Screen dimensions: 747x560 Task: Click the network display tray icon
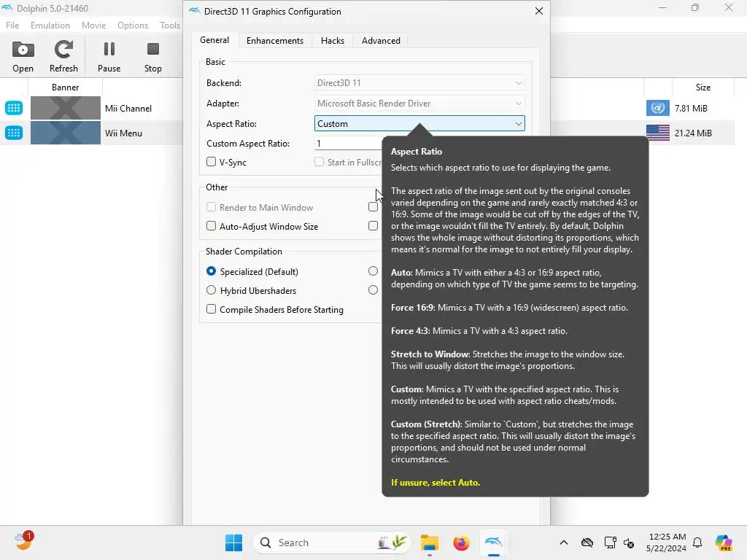(x=610, y=542)
